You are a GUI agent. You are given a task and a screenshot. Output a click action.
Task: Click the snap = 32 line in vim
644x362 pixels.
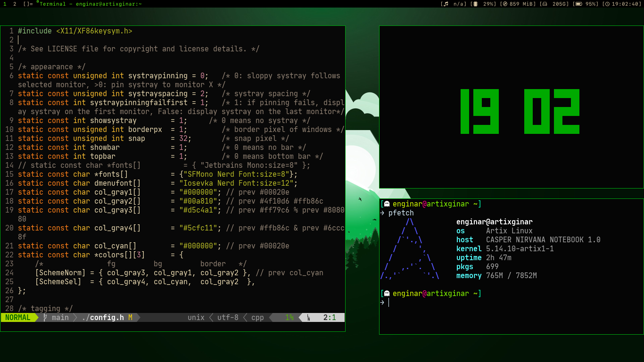pos(154,139)
